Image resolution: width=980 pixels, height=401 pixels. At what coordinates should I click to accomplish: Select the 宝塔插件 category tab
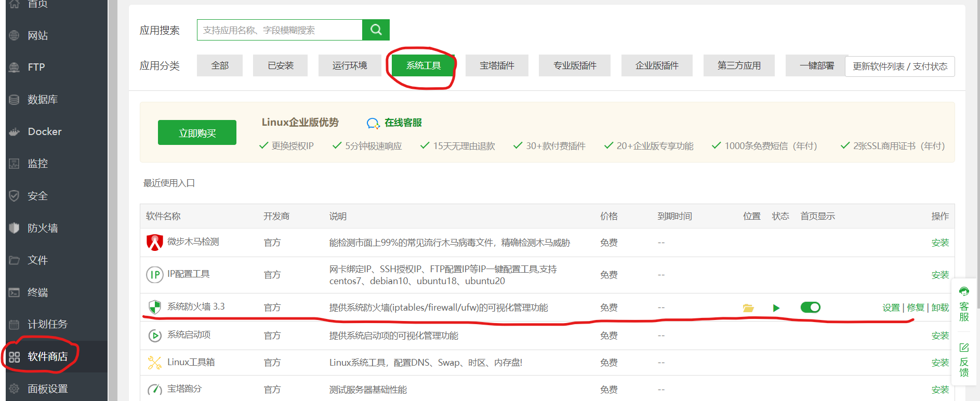click(x=497, y=65)
